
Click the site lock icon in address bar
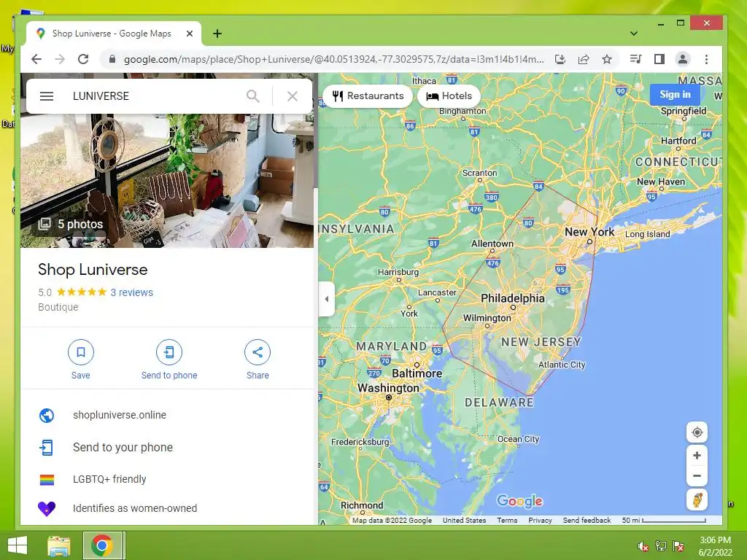click(112, 59)
